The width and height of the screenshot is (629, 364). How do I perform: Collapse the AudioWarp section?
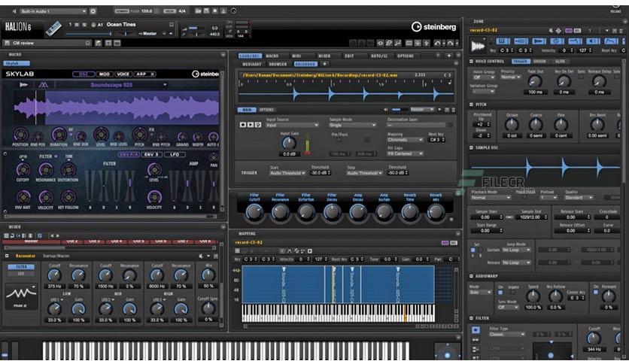click(x=471, y=276)
